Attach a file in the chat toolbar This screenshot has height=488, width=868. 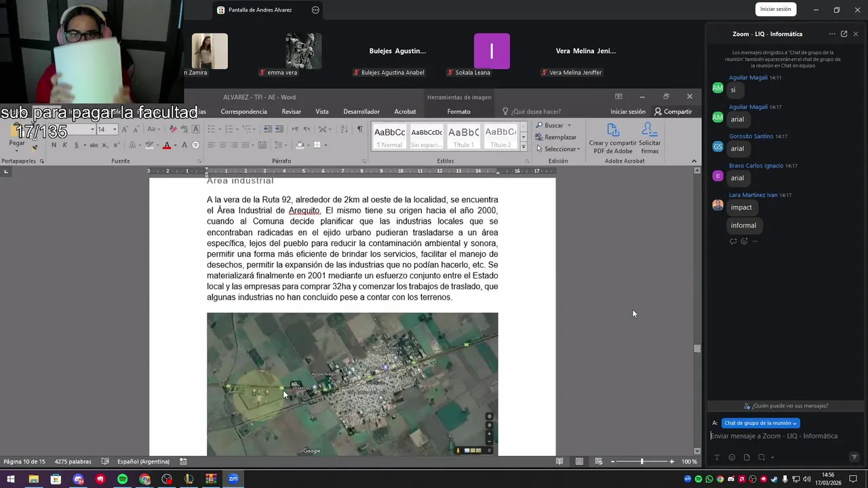(747, 457)
